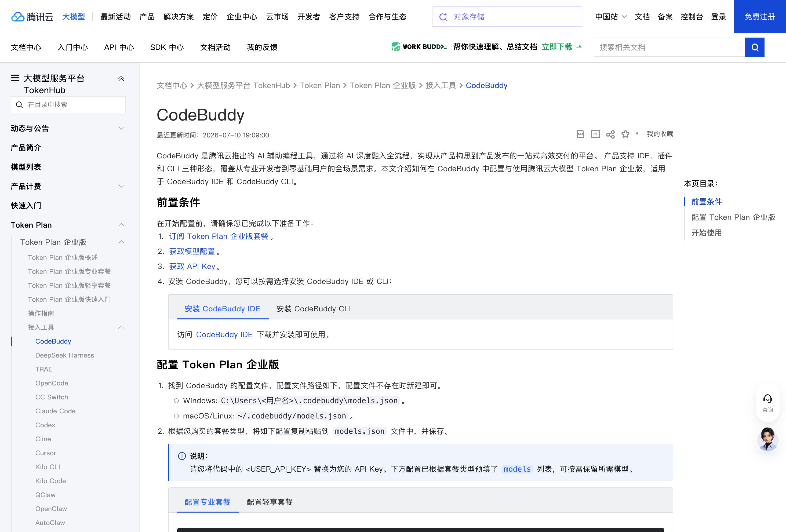Image resolution: width=786 pixels, height=532 pixels.
Task: Click the AI search sparkle icon
Action: (443, 17)
